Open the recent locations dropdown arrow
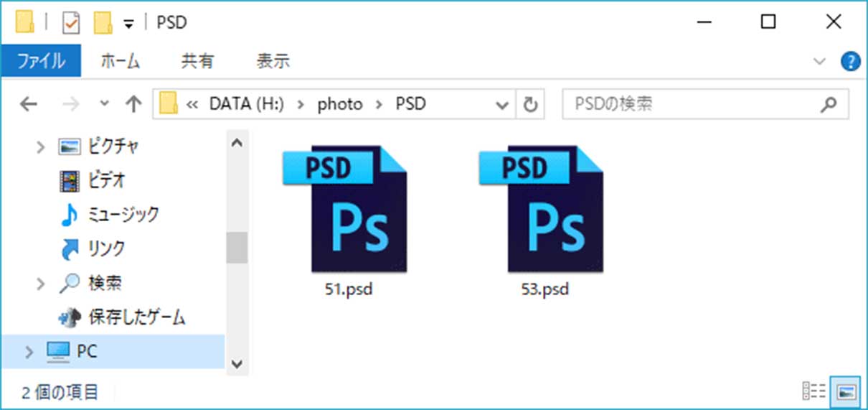The image size is (868, 410). 105,104
